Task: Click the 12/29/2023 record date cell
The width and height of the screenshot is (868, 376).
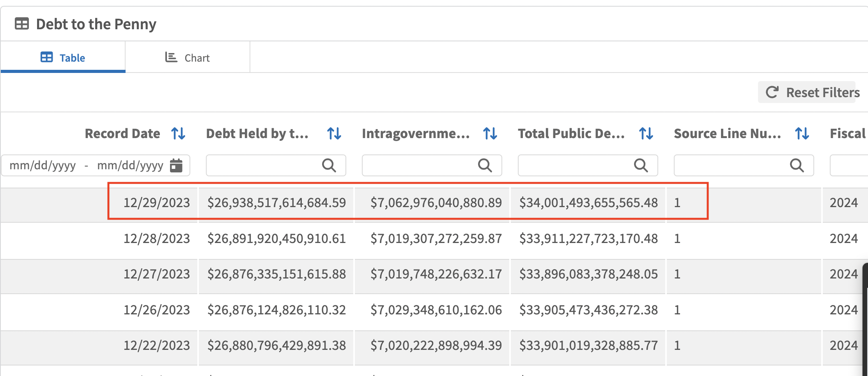Action: click(156, 202)
